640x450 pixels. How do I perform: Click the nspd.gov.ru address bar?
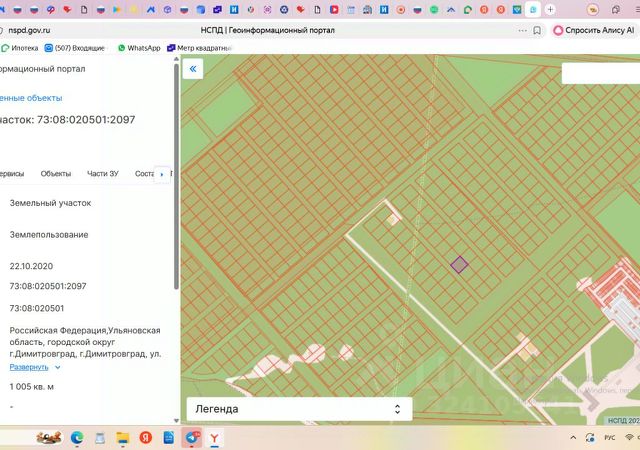(x=29, y=30)
